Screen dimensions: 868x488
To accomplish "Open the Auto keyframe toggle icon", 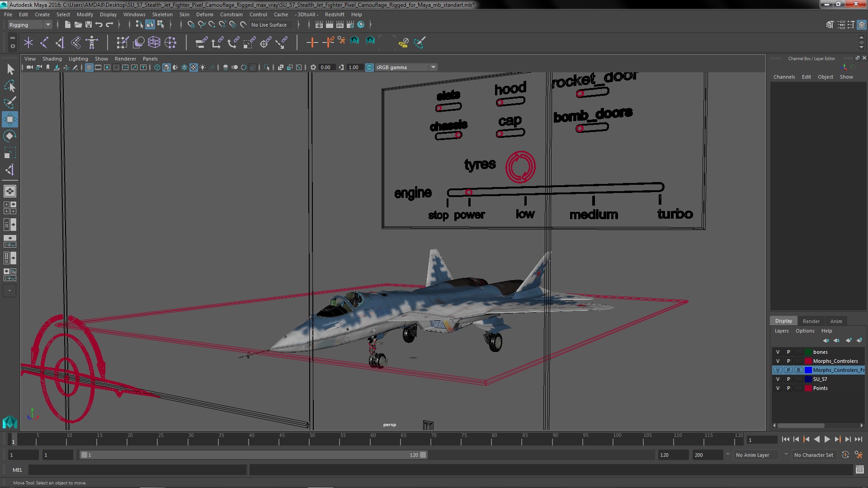I will 845,455.
